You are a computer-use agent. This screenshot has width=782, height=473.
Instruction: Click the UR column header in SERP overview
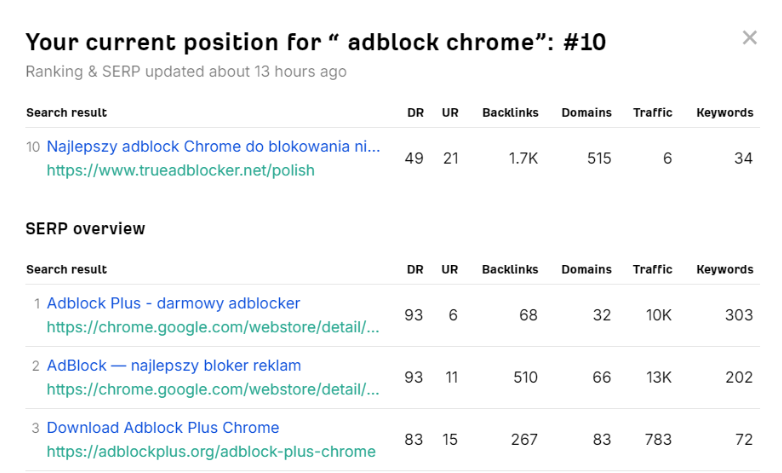click(449, 269)
